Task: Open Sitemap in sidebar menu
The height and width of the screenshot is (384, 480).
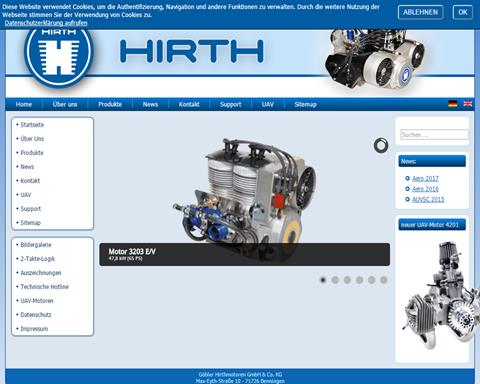Action: click(x=30, y=223)
